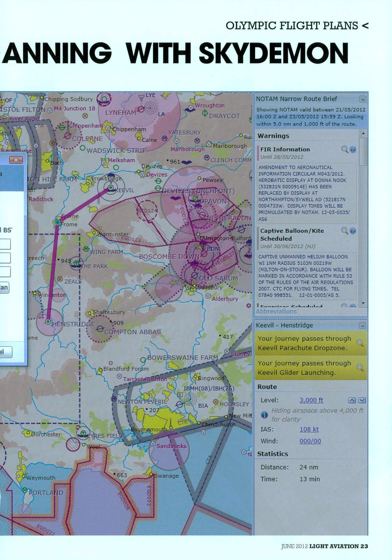This screenshot has width=392, height=560.
Task: Locate the Keevil Parachute Dropzone warning via magnifier
Action: (x=360, y=343)
